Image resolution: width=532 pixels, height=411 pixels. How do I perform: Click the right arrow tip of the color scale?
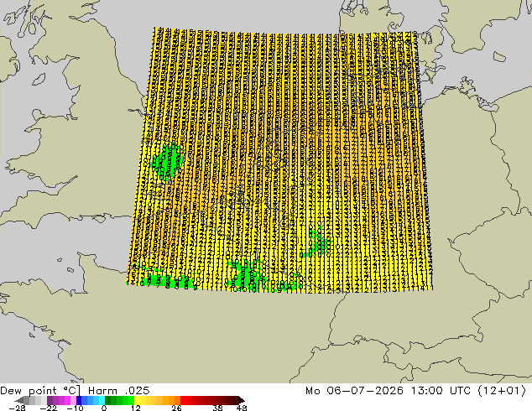tap(242, 400)
